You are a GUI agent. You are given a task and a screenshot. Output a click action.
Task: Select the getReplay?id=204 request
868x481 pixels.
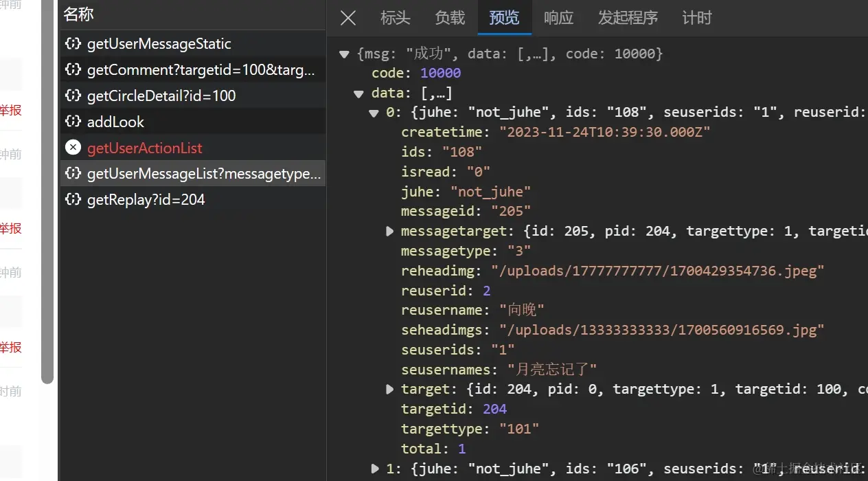point(193,200)
